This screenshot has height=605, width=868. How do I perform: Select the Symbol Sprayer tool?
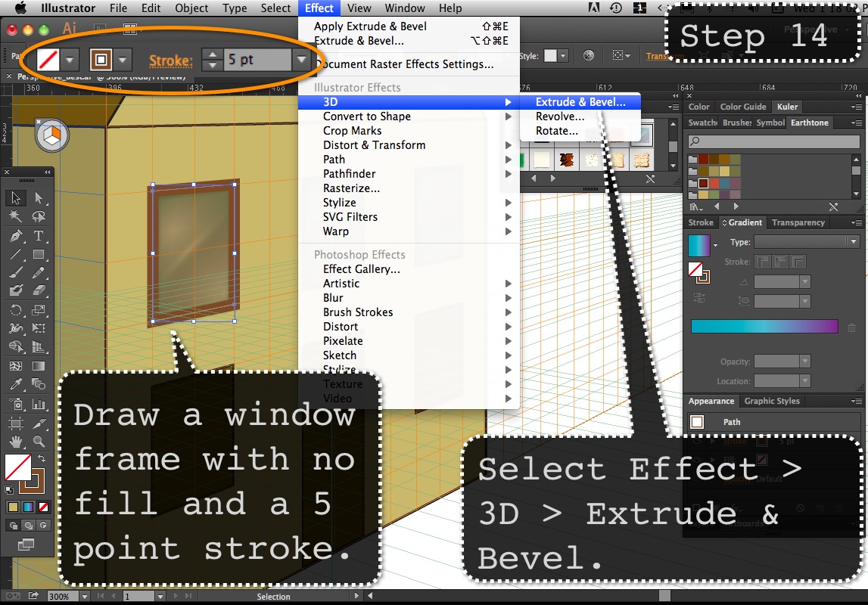coord(15,405)
